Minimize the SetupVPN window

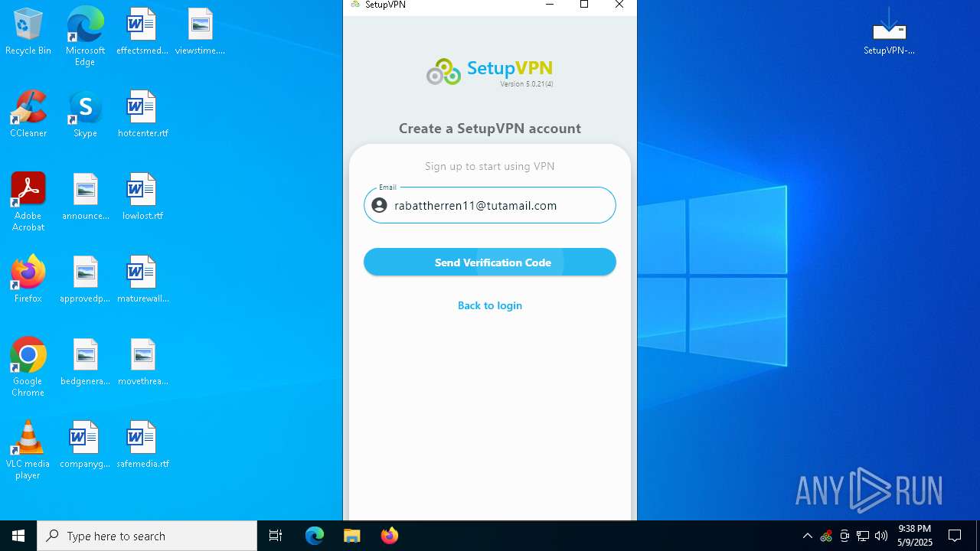tap(550, 5)
